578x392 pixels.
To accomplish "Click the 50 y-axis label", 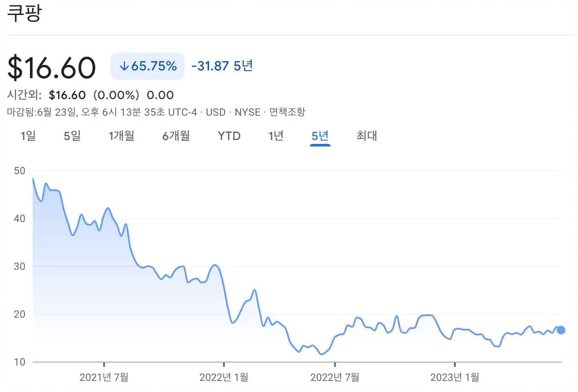I will pyautogui.click(x=20, y=171).
